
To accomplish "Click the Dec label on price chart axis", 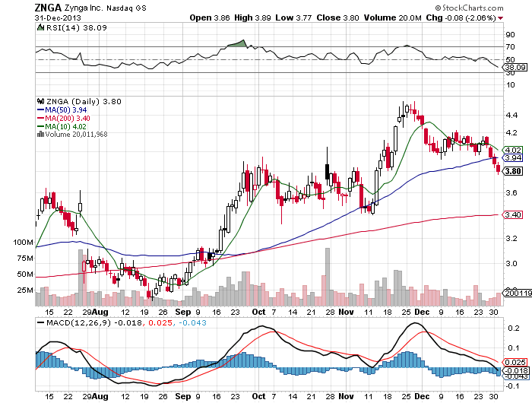I will [x=422, y=312].
